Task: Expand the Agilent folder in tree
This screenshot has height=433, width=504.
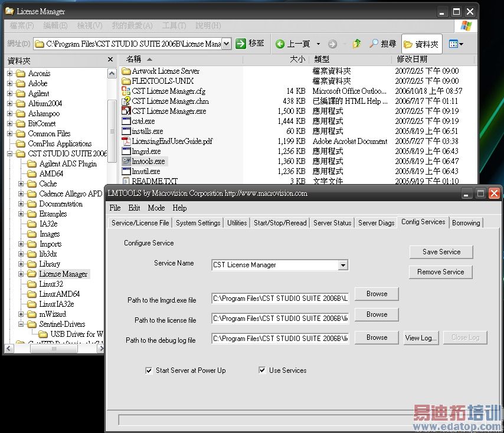Action: pos(9,93)
